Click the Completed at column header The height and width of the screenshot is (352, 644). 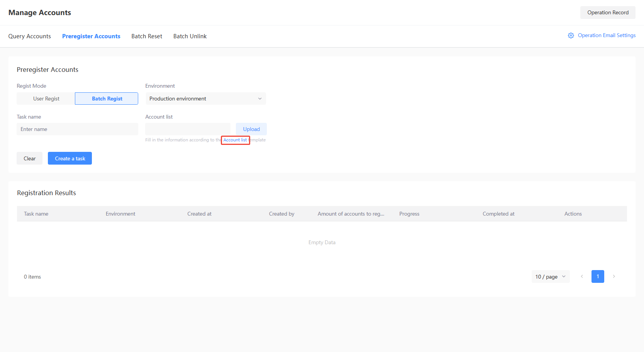498,214
